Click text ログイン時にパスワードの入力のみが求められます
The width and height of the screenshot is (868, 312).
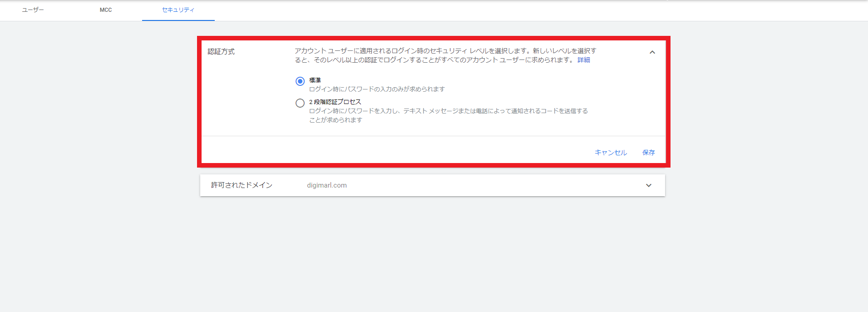pos(377,89)
